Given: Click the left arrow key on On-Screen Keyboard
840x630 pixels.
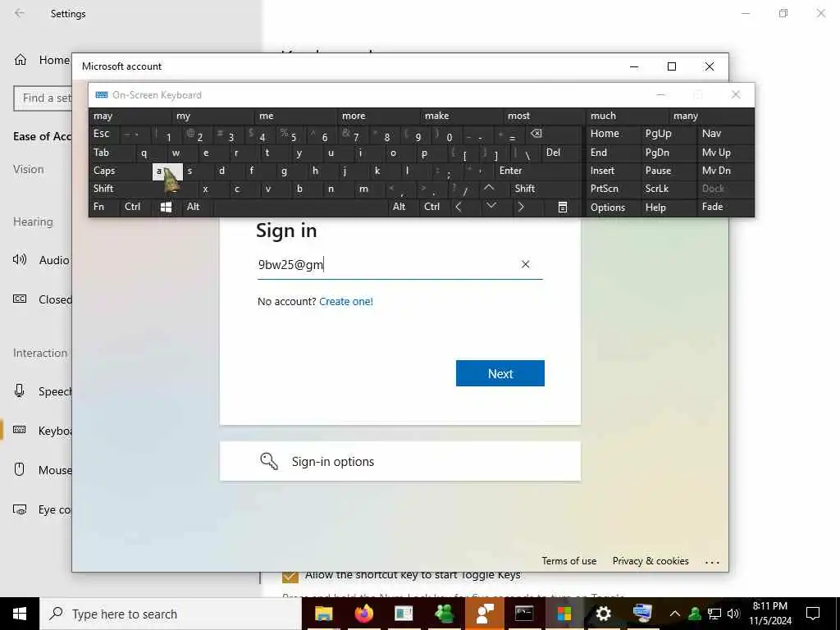Looking at the screenshot, I should pyautogui.click(x=459, y=206).
